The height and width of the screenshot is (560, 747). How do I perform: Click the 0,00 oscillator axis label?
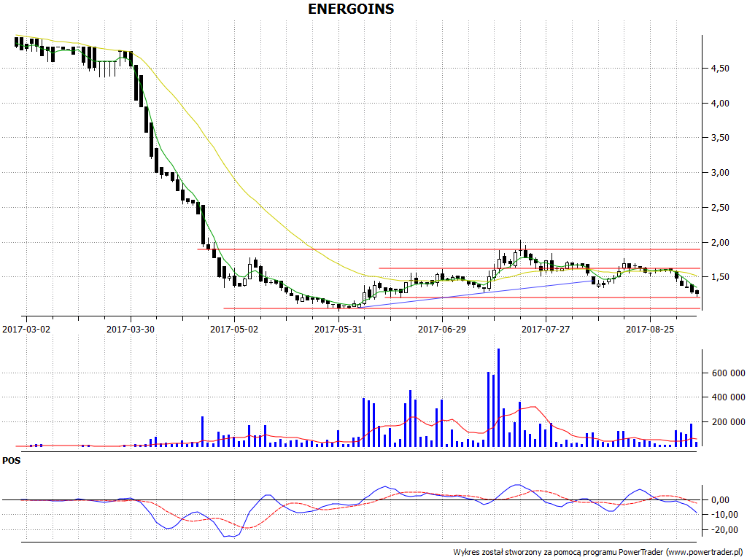720,500
